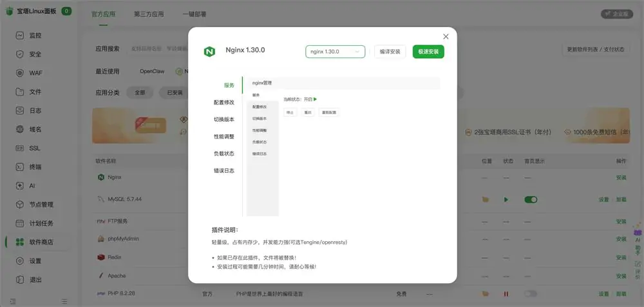Click the green notification badge showing 0

pos(66,11)
